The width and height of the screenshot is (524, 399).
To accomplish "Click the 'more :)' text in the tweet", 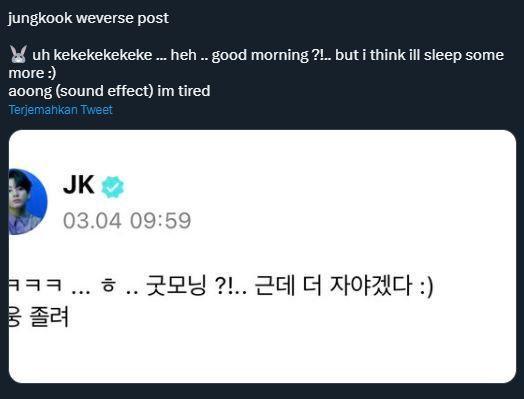I will [x=32, y=73].
